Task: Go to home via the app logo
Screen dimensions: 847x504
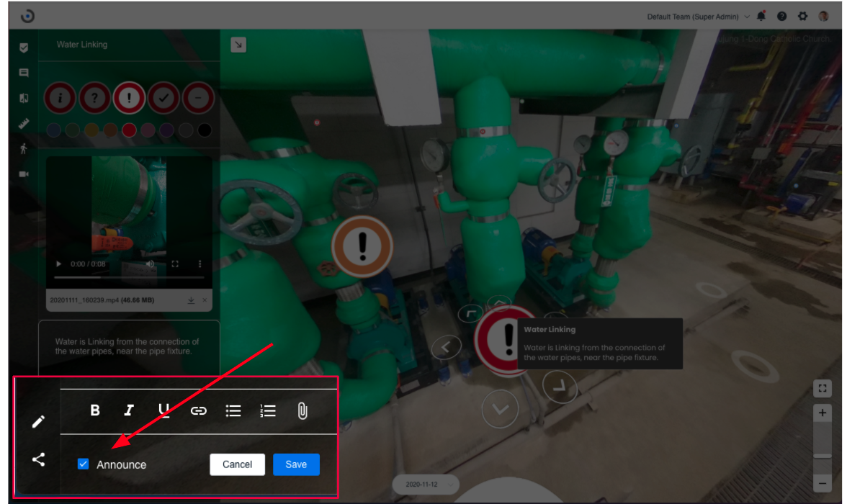Action: point(27,17)
